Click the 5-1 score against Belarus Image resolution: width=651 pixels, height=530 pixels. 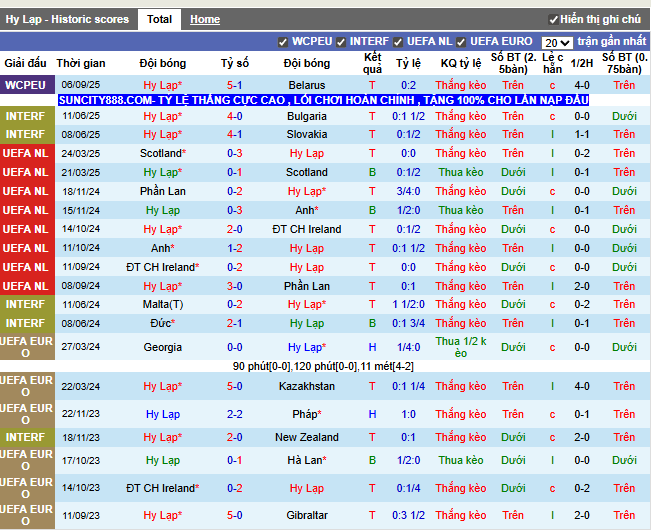(235, 85)
